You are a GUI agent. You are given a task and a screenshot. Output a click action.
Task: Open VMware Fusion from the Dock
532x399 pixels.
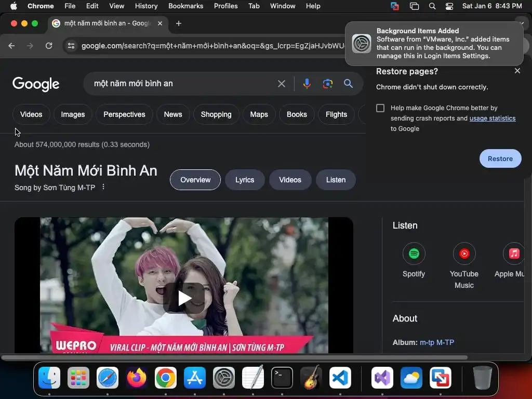pyautogui.click(x=441, y=378)
